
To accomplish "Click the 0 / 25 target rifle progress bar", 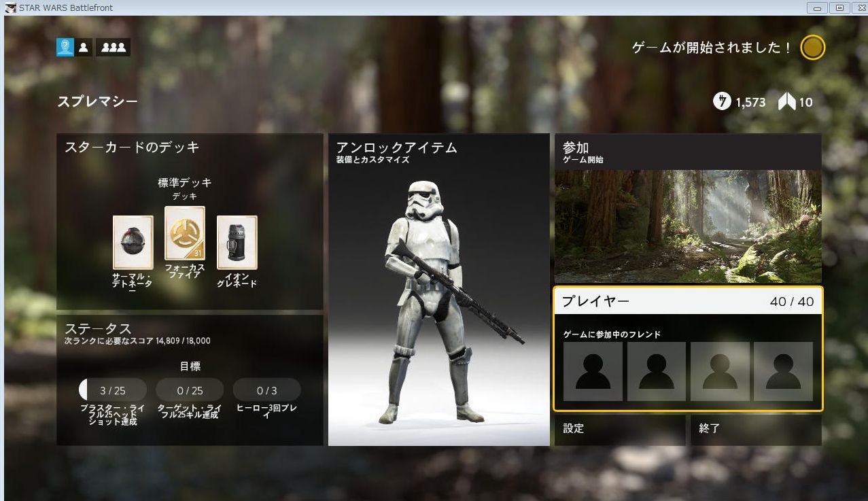I will point(190,390).
